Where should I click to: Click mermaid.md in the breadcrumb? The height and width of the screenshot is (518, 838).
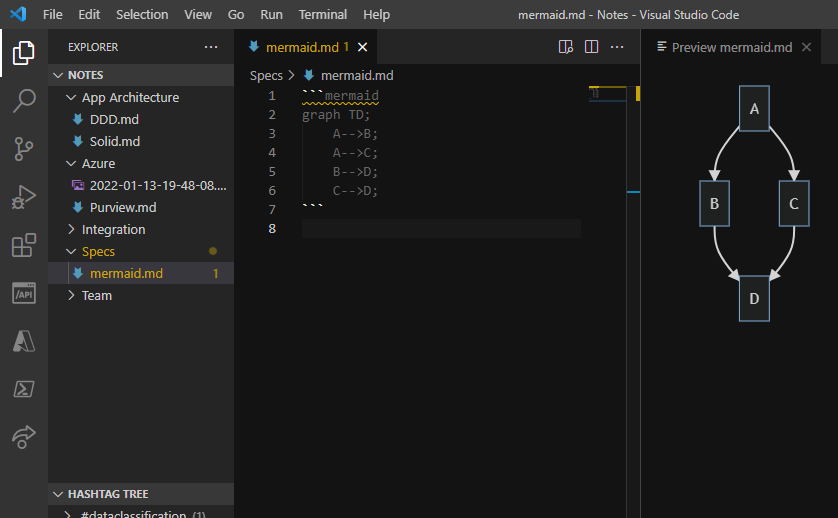357,75
